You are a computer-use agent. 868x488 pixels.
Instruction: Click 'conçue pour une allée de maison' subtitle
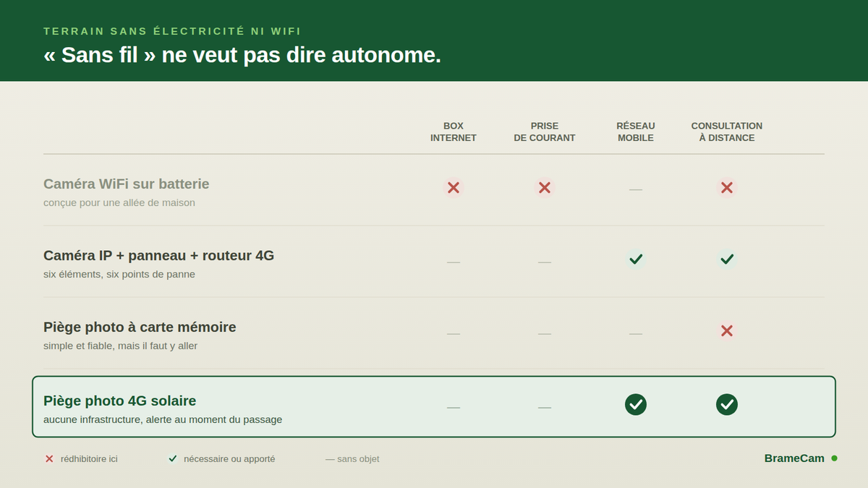pos(119,203)
